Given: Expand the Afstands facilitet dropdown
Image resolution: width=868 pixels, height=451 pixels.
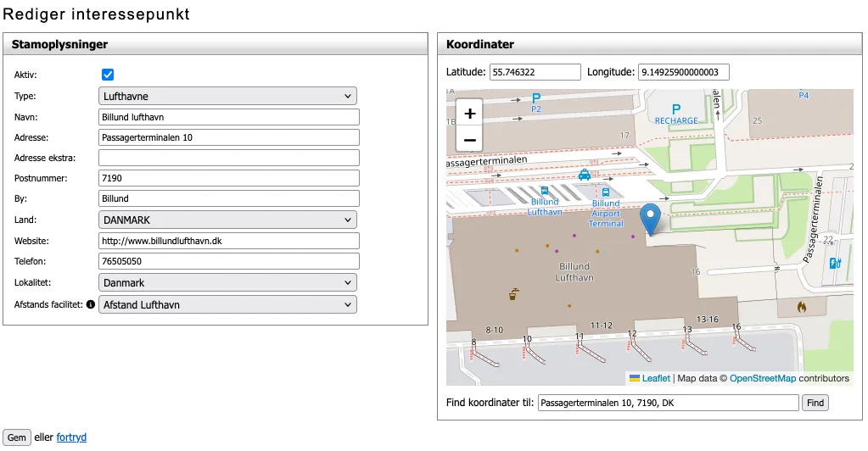Looking at the screenshot, I should point(227,304).
